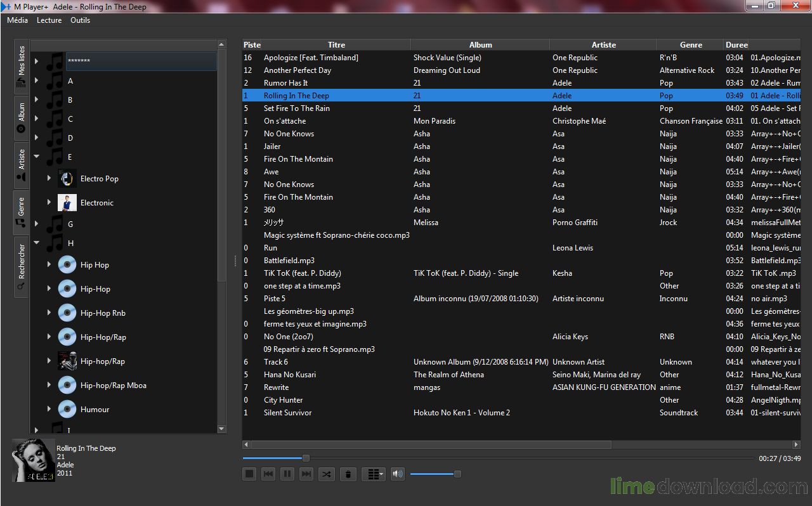Image resolution: width=812 pixels, height=506 pixels.
Task: Toggle shuffle mode
Action: 326,474
